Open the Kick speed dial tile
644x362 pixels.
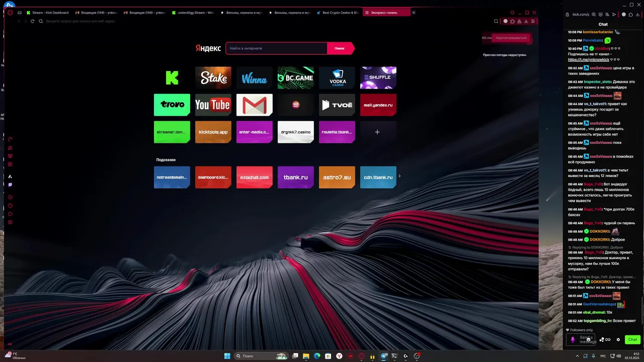172,77
